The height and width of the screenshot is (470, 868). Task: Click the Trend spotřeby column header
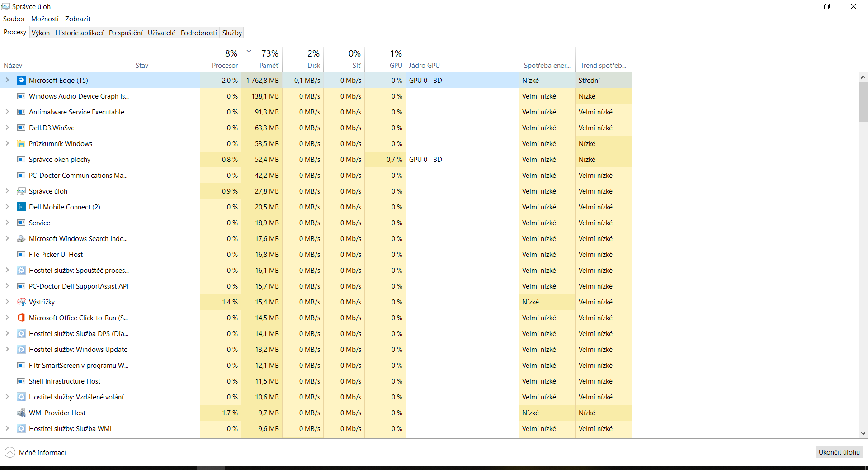[x=604, y=60]
